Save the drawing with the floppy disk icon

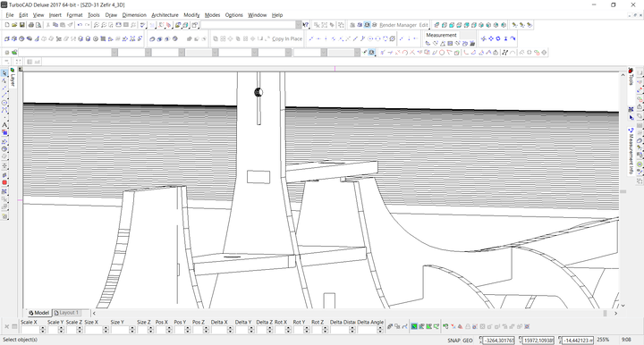pos(21,25)
